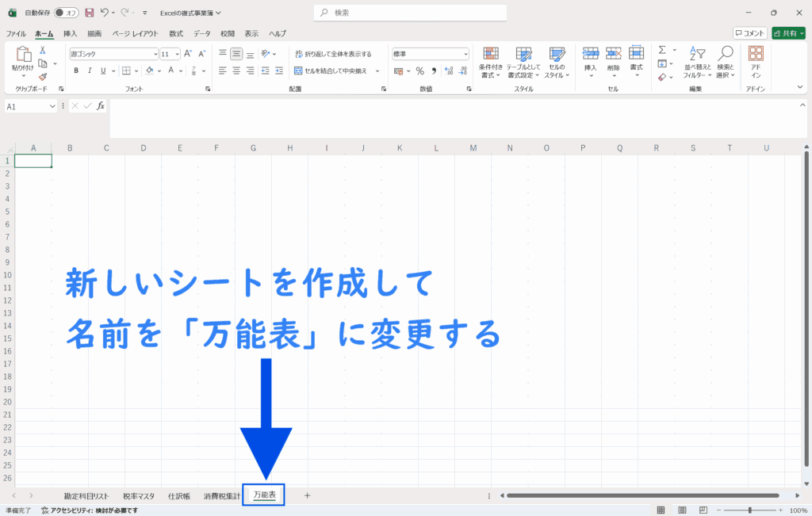812x516 pixels.
Task: Open conditional formatting (条件付き書式)
Action: click(491, 62)
